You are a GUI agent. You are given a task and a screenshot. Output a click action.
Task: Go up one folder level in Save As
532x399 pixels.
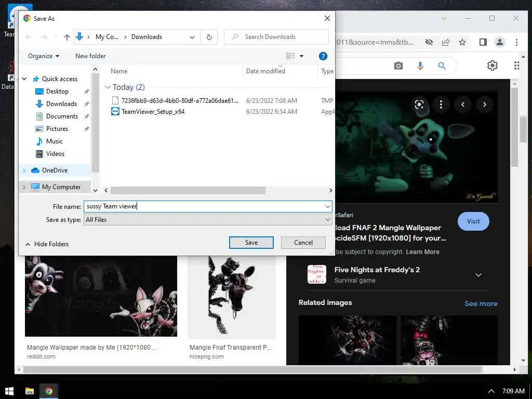click(x=67, y=37)
